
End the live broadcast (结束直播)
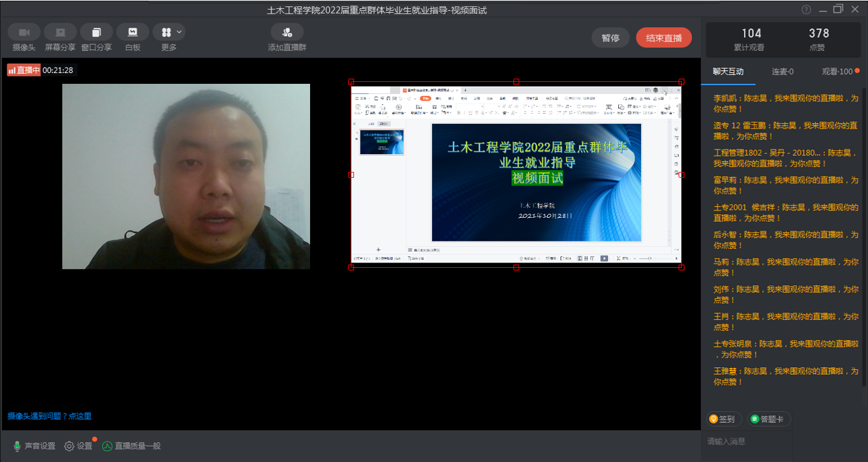coord(664,38)
